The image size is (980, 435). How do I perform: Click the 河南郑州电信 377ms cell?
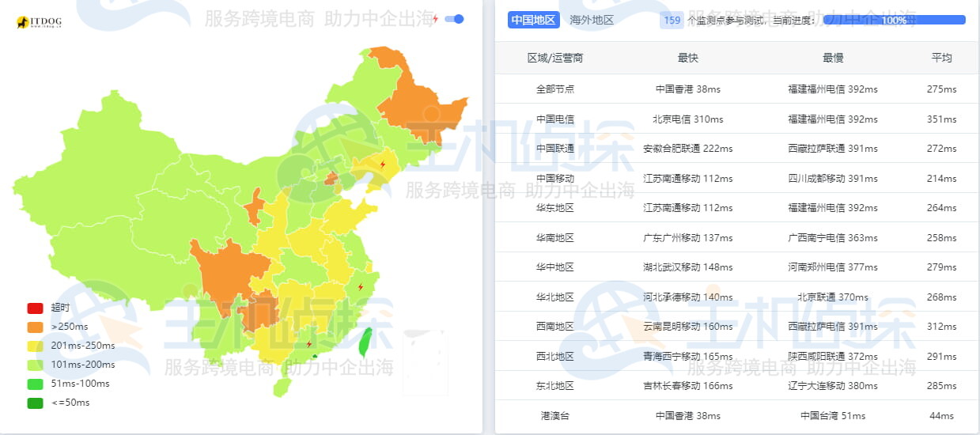coord(833,267)
